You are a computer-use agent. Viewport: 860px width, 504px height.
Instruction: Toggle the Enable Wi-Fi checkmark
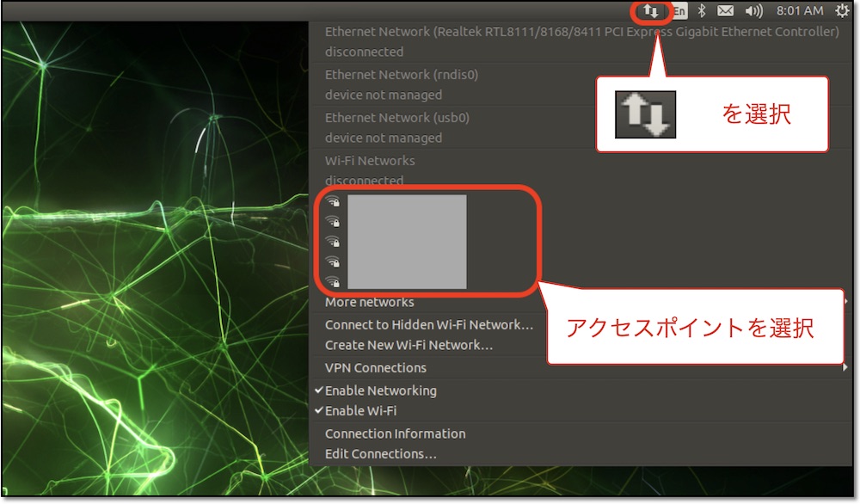pos(355,411)
